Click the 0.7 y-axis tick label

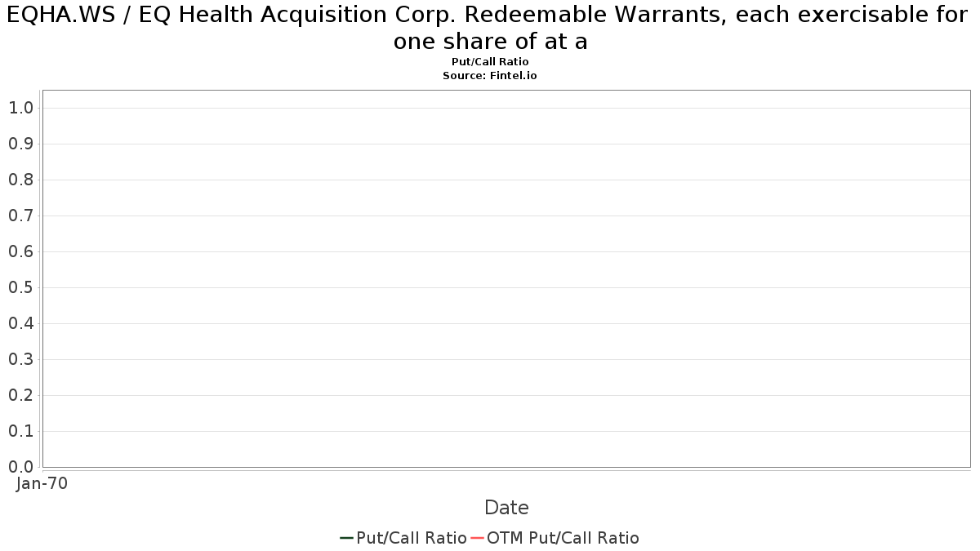click(x=20, y=216)
